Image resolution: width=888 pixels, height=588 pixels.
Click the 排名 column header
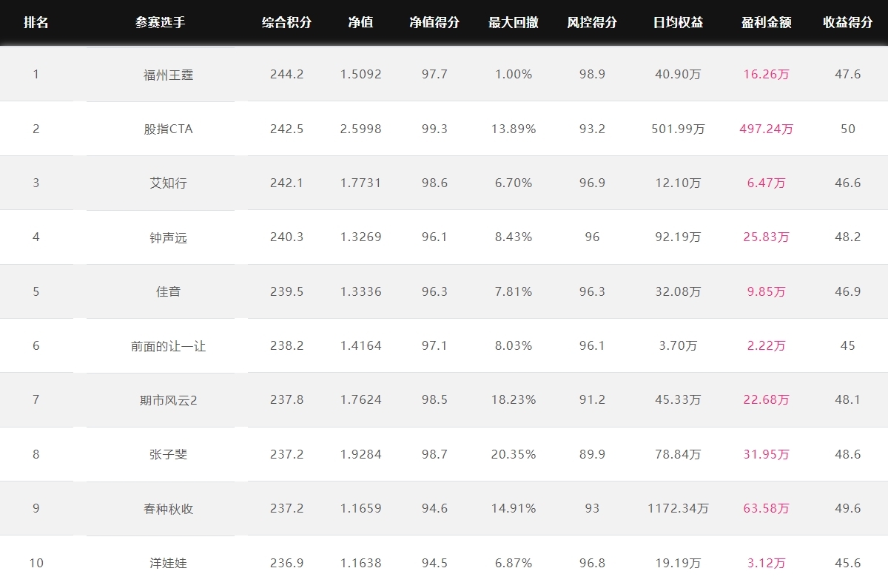pos(36,22)
